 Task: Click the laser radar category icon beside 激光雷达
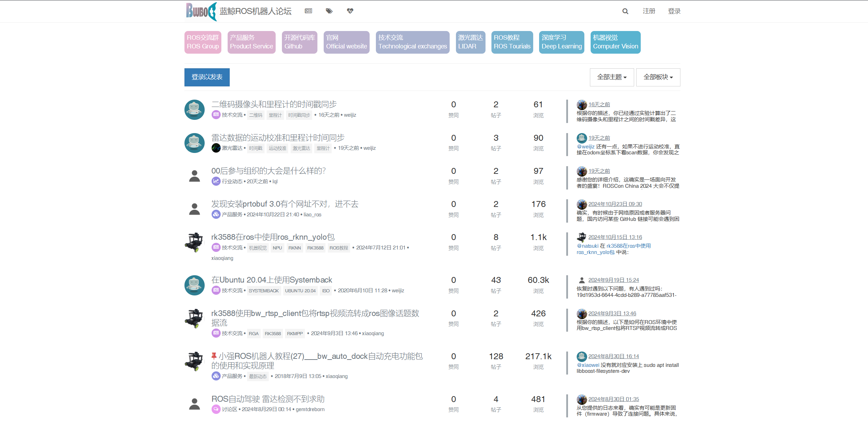pyautogui.click(x=216, y=148)
